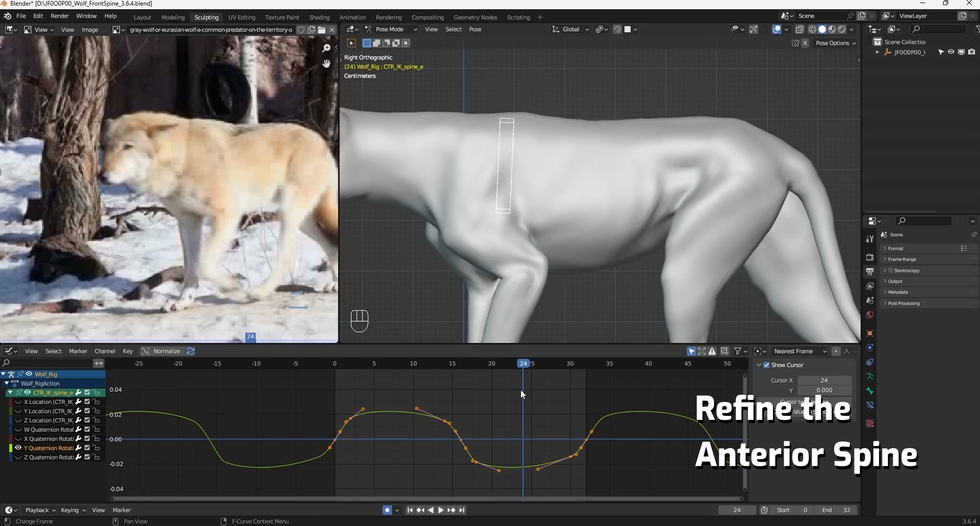Click the auto keying record button
980x526 pixels.
[387, 510]
